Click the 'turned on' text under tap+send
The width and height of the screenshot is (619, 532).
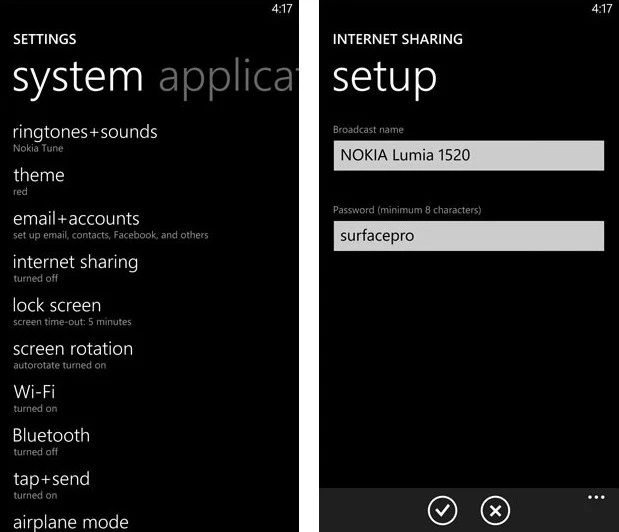click(x=35, y=496)
